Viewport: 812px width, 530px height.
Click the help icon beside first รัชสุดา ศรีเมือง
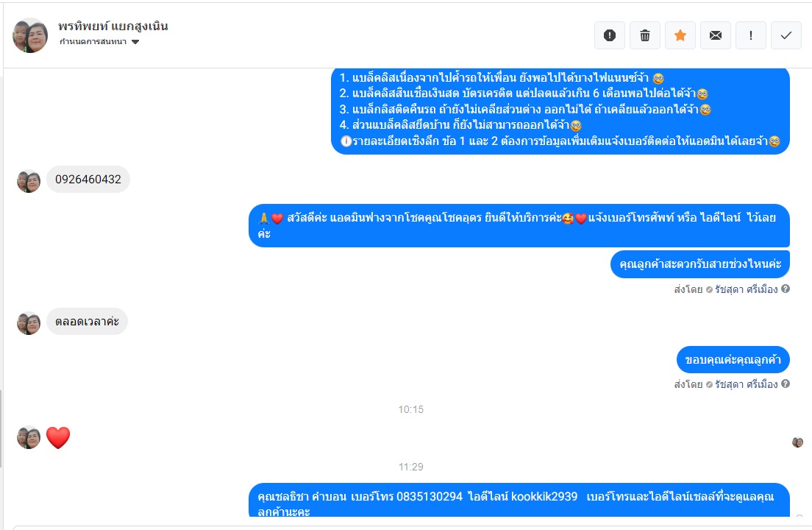pyautogui.click(x=786, y=289)
